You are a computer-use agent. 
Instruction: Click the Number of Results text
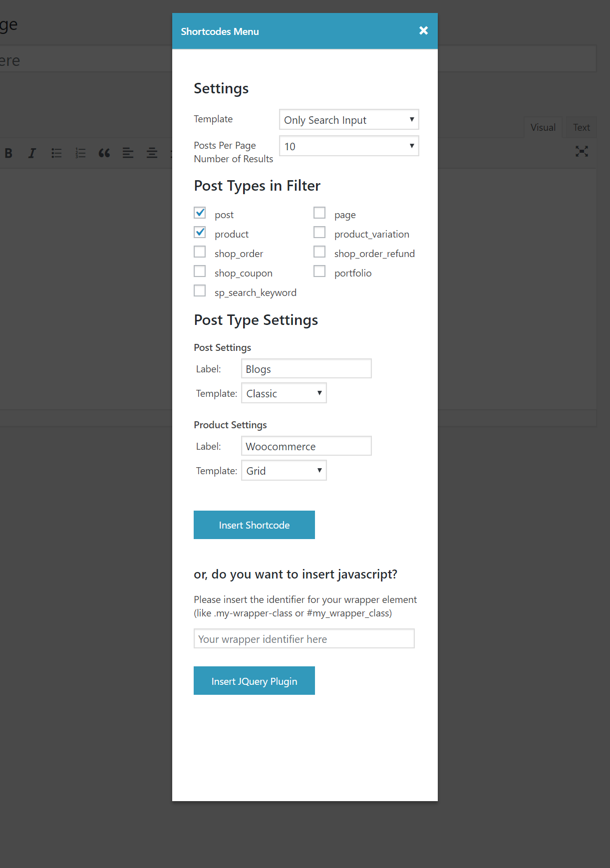tap(234, 159)
